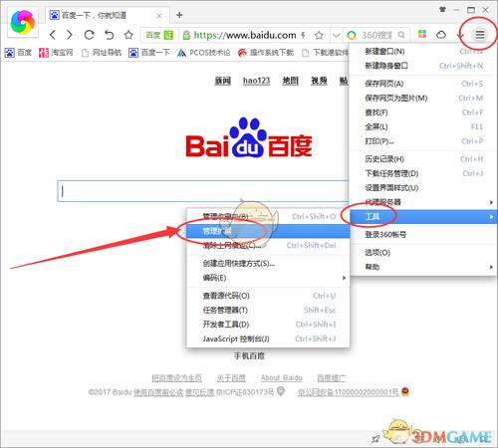Click the 手机百度 text below menu
Image resolution: width=498 pixels, height=448 pixels.
pyautogui.click(x=249, y=355)
